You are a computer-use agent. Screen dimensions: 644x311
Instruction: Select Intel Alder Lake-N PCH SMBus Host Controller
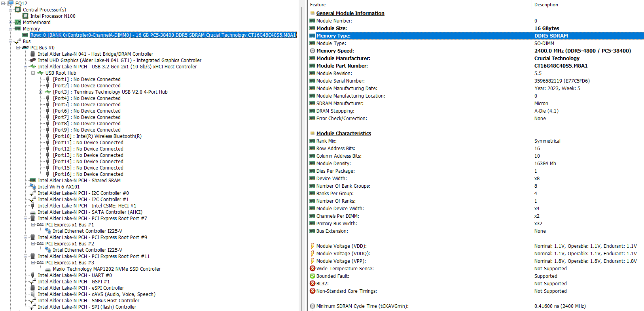pyautogui.click(x=89, y=300)
